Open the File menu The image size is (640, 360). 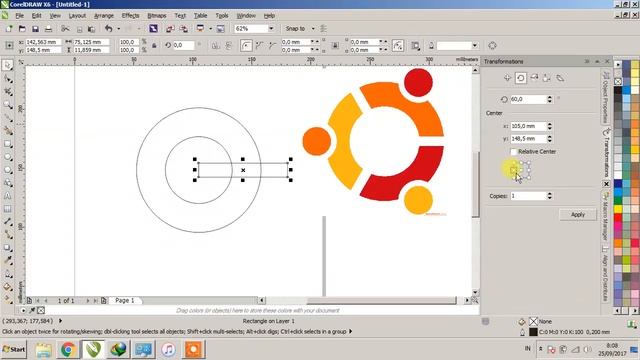[19, 16]
